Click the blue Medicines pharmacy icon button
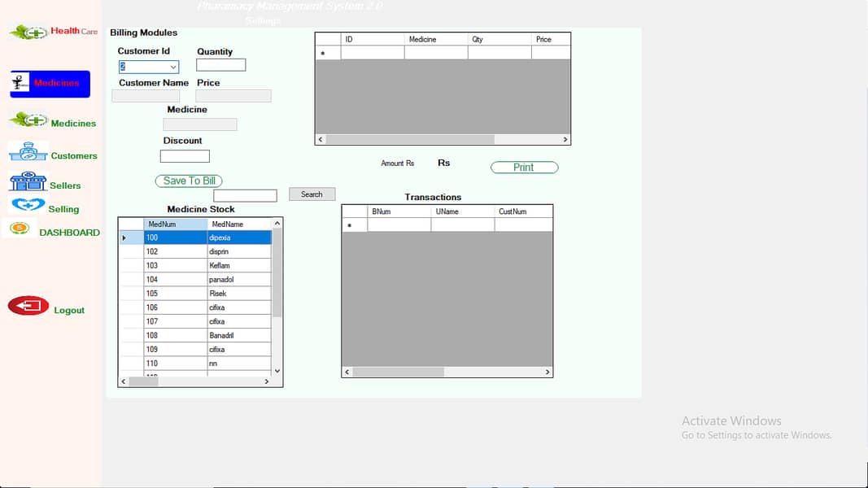This screenshot has width=868, height=488. [21, 83]
